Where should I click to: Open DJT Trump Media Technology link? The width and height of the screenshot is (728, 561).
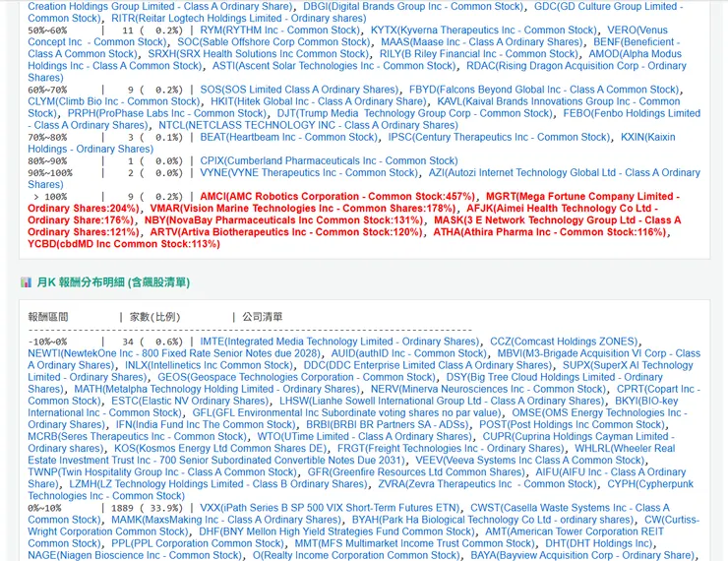[415, 113]
